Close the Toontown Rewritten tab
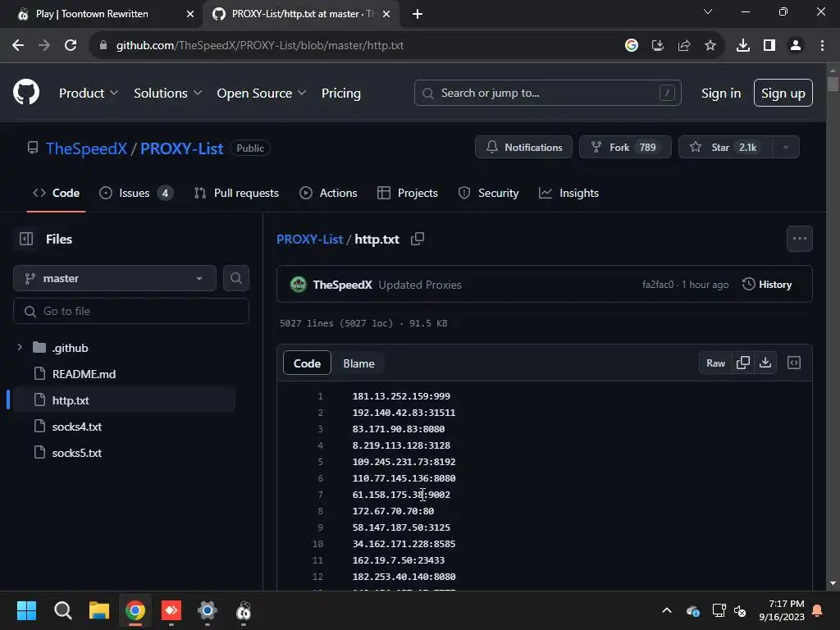Screen dimensions: 840x630 [189, 14]
